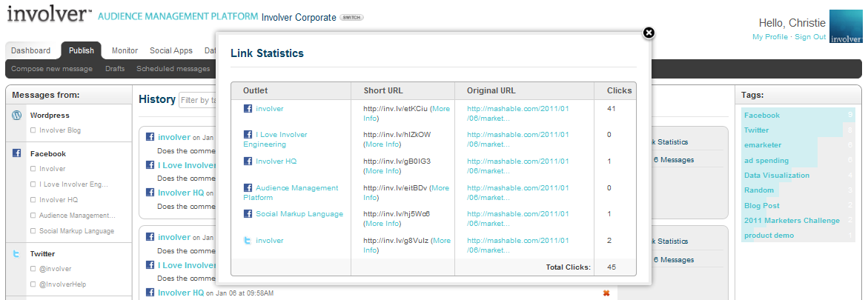Viewport: 868px width, 300px height.
Task: Click the Clicks column header
Action: click(x=619, y=91)
